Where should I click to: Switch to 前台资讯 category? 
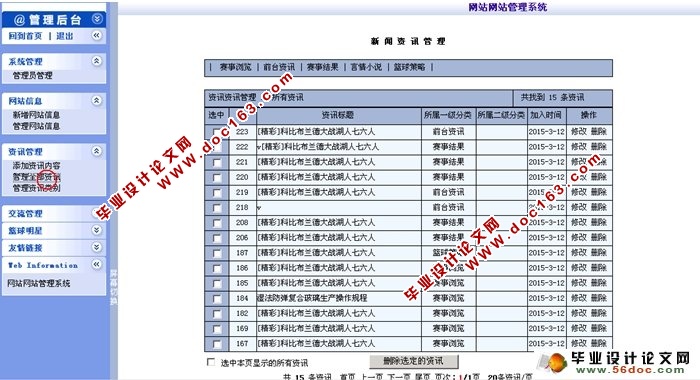[x=279, y=67]
